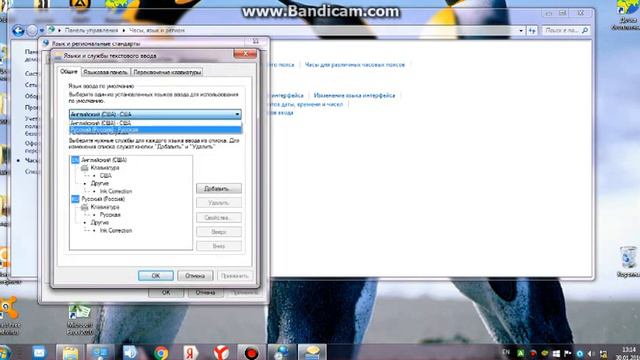Open Bandicam red record icon on taskbar

coord(251,353)
